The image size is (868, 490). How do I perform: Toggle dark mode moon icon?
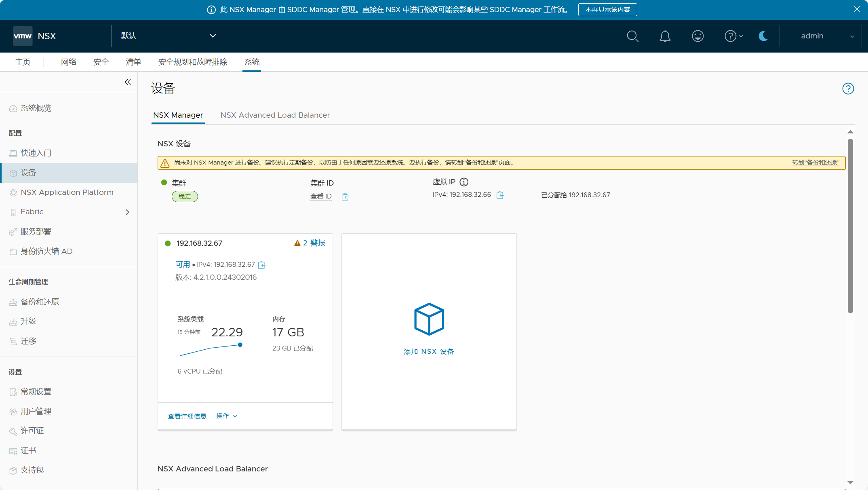click(x=763, y=36)
